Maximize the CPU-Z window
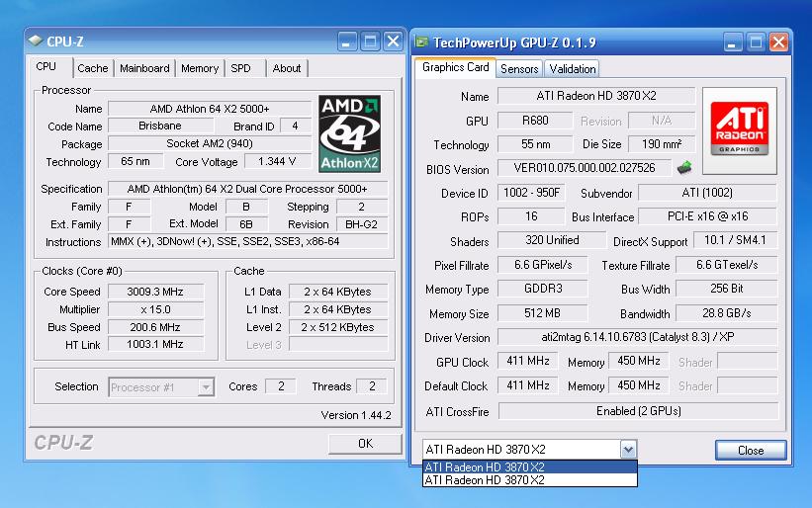The width and height of the screenshot is (812, 508). pyautogui.click(x=370, y=42)
